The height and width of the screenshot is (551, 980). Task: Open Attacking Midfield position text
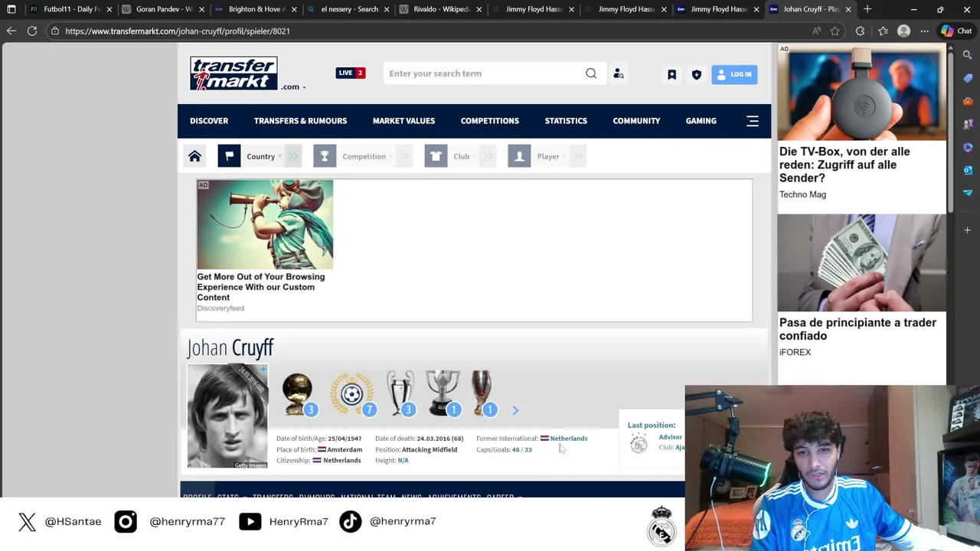coord(430,450)
